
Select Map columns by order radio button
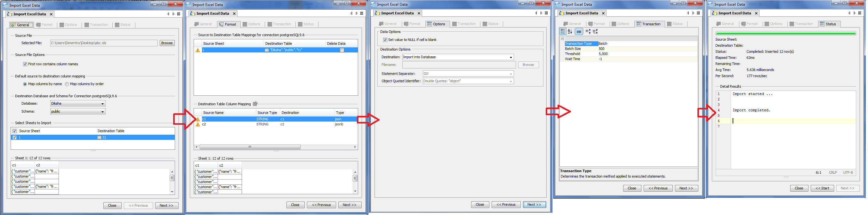coord(67,84)
